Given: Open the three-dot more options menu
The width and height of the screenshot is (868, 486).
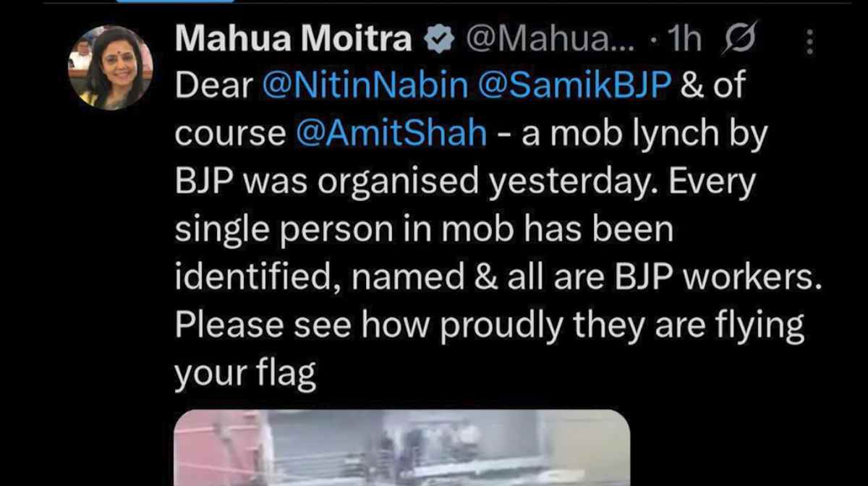Looking at the screenshot, I should pyautogui.click(x=810, y=42).
